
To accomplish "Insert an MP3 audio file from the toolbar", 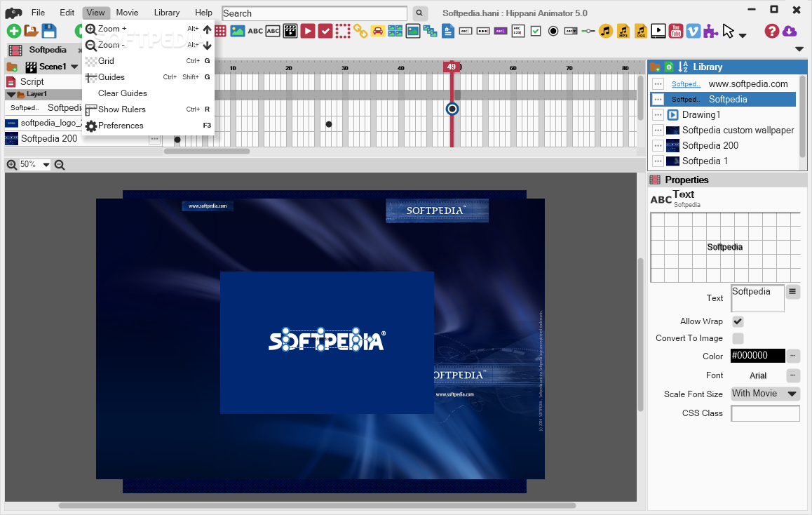I will click(623, 31).
